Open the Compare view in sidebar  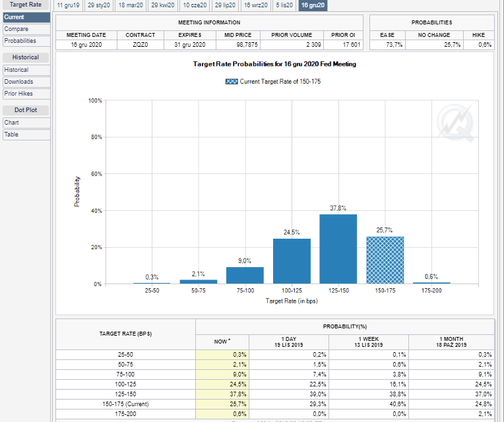[x=26, y=29]
